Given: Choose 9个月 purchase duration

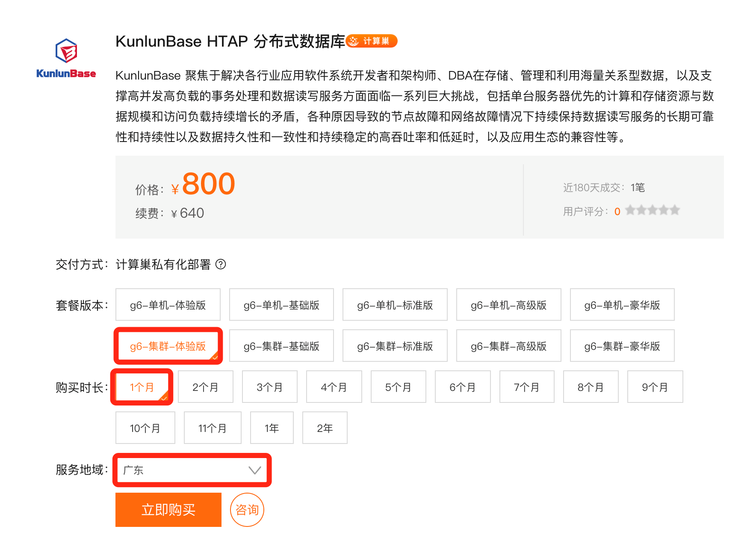Looking at the screenshot, I should tap(655, 387).
